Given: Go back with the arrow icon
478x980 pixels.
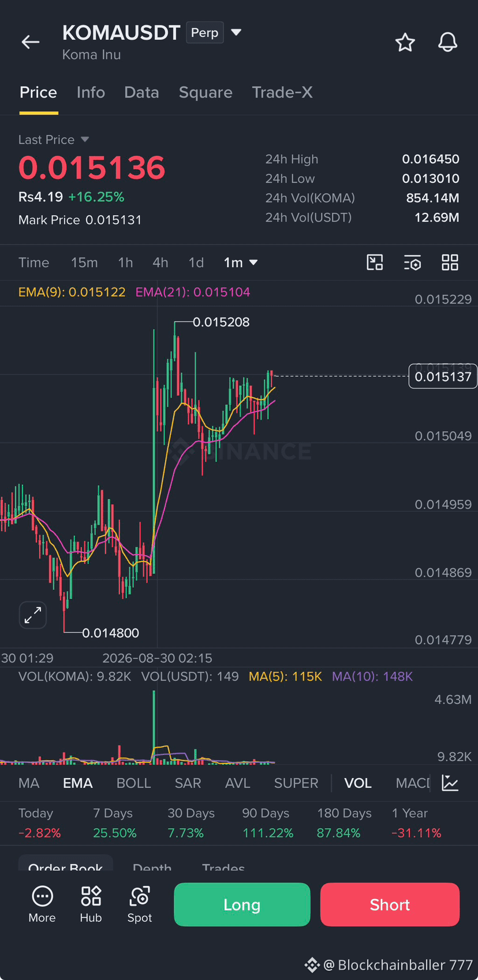Looking at the screenshot, I should pos(31,42).
